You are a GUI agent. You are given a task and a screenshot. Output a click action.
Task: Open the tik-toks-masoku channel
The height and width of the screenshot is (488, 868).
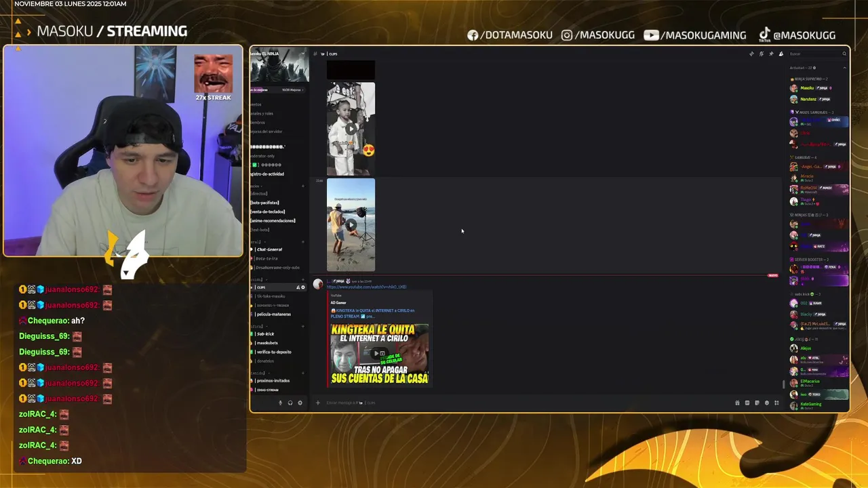tap(271, 296)
